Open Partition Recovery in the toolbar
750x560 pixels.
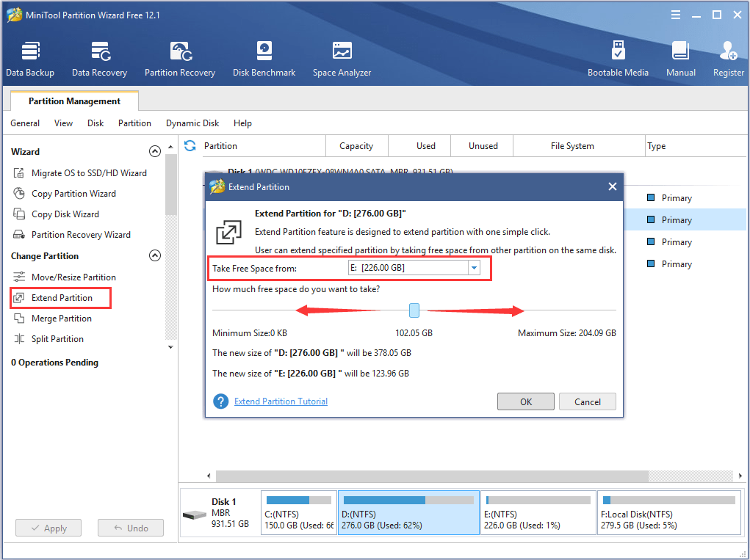[x=180, y=59]
